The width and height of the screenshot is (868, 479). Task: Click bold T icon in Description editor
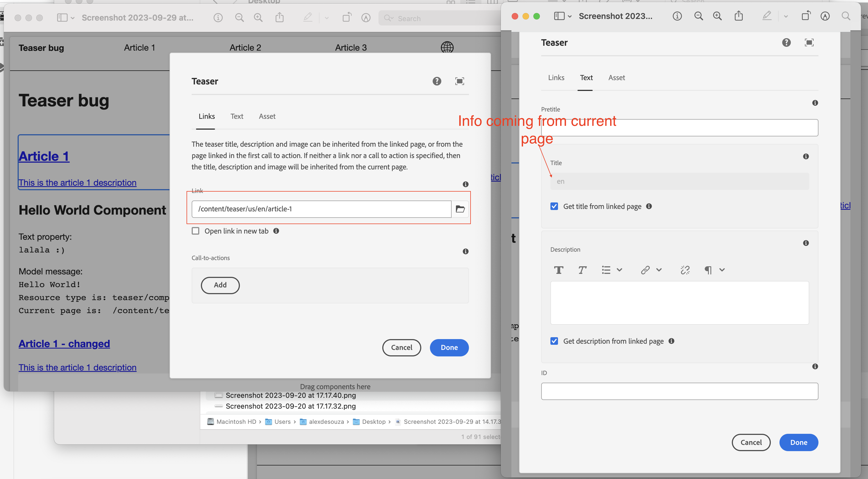click(x=559, y=270)
